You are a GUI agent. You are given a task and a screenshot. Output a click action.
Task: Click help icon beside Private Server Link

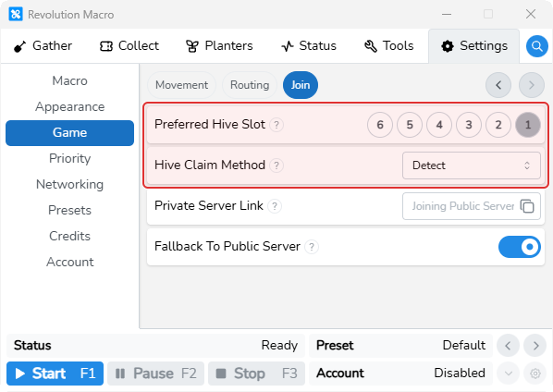[275, 206]
